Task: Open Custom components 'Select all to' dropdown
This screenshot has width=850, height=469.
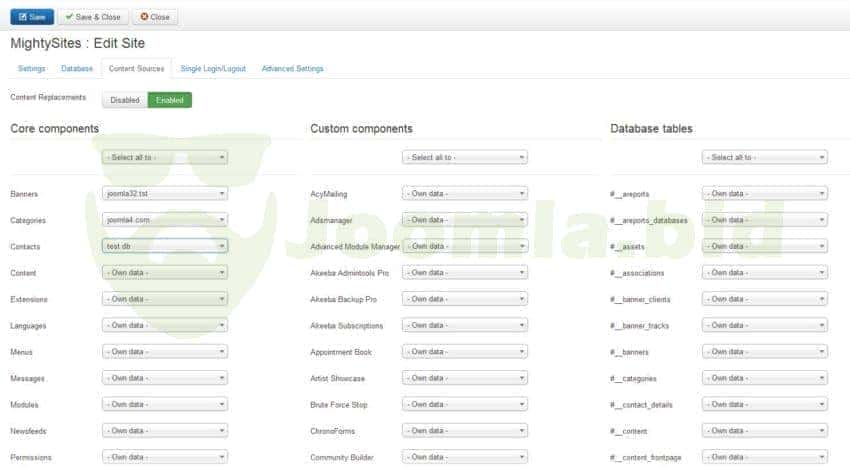Action: tap(465, 157)
